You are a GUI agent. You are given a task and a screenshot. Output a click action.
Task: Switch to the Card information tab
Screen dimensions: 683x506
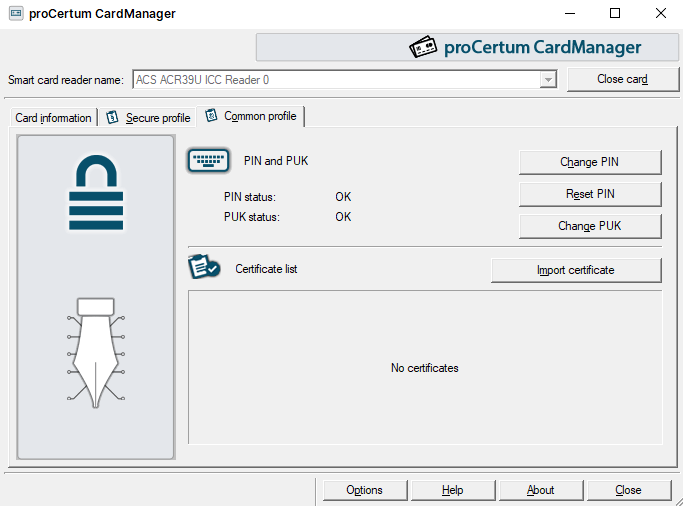tap(53, 118)
